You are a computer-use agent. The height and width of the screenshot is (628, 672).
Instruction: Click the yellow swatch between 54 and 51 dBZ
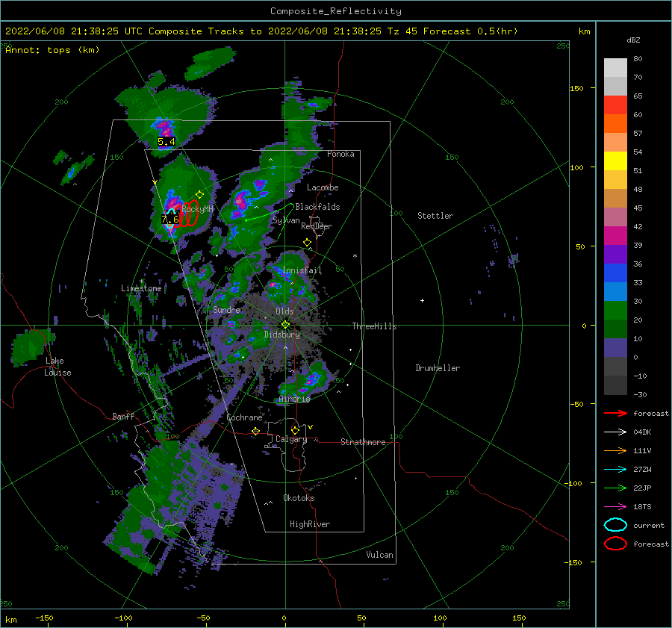click(615, 161)
